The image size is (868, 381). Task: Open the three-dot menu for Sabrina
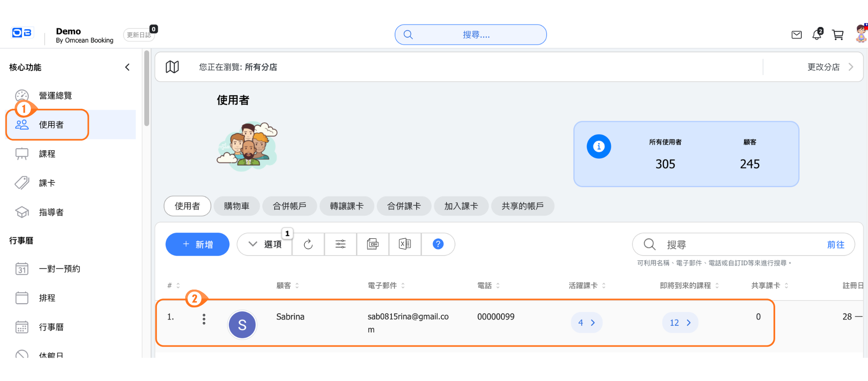pyautogui.click(x=204, y=319)
